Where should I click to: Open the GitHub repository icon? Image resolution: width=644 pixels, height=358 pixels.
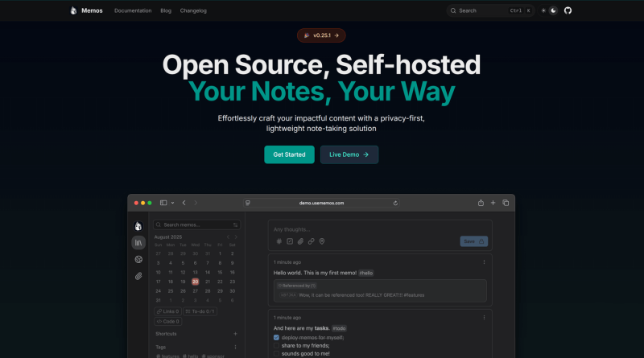click(567, 11)
